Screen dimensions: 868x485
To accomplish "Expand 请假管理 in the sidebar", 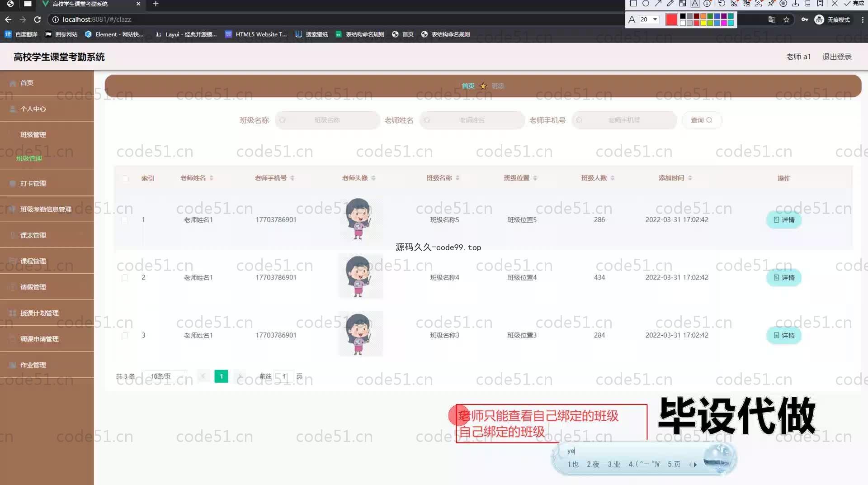I will [47, 287].
